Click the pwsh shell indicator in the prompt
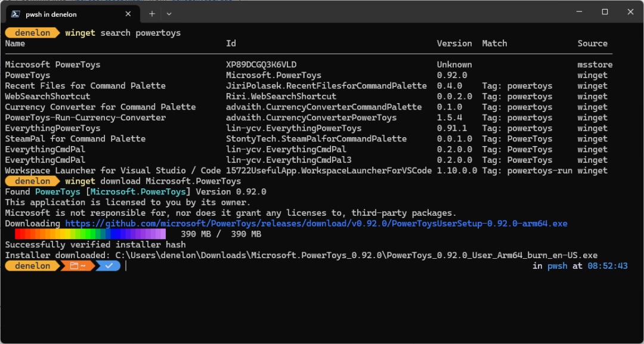 point(557,266)
